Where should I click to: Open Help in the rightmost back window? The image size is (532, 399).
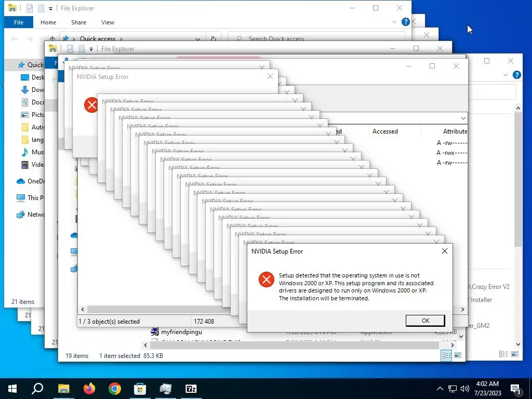517,75
